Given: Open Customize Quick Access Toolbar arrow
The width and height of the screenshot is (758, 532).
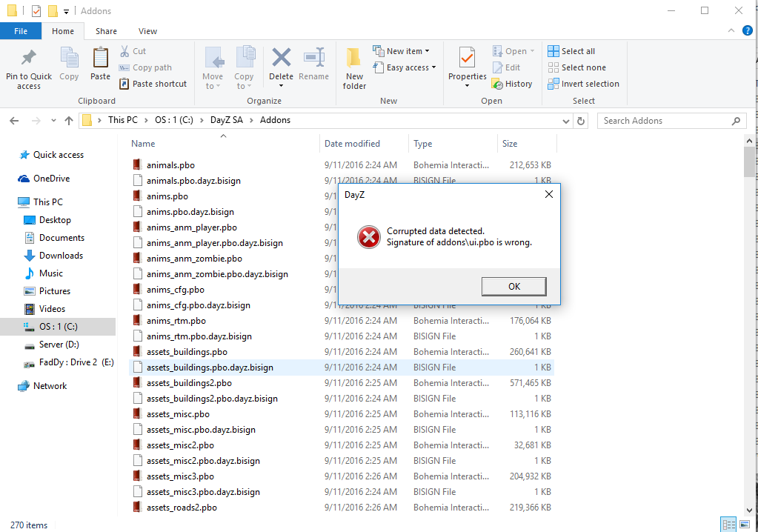Looking at the screenshot, I should (66, 11).
